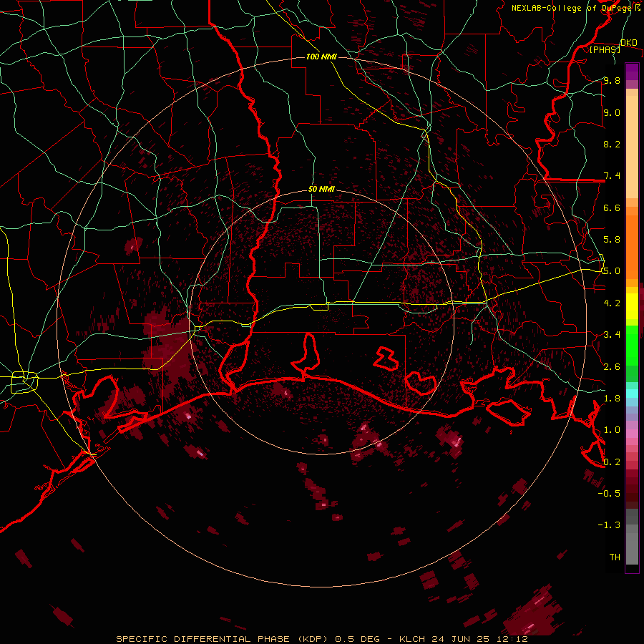
Task: Click the 12:12 timestamp in caption
Action: click(x=512, y=639)
